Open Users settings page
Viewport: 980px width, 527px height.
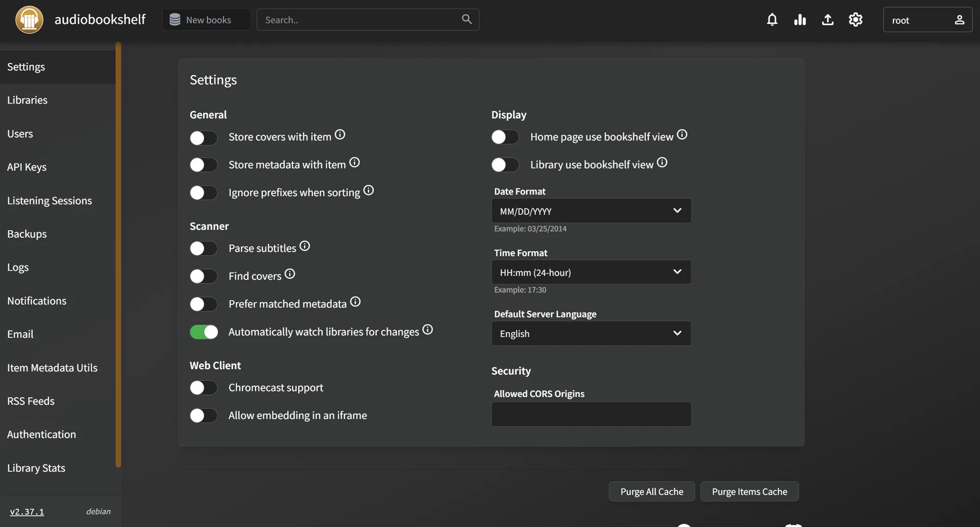pyautogui.click(x=58, y=134)
